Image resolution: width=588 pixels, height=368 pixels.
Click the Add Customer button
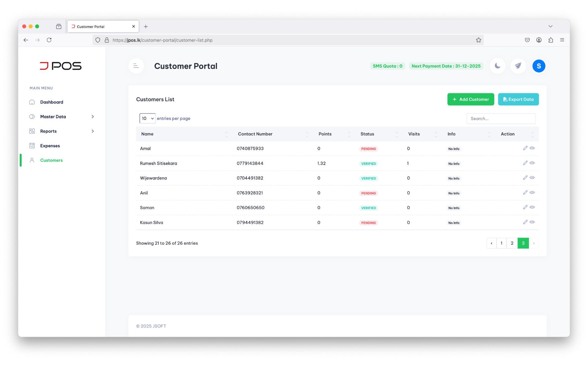(471, 99)
